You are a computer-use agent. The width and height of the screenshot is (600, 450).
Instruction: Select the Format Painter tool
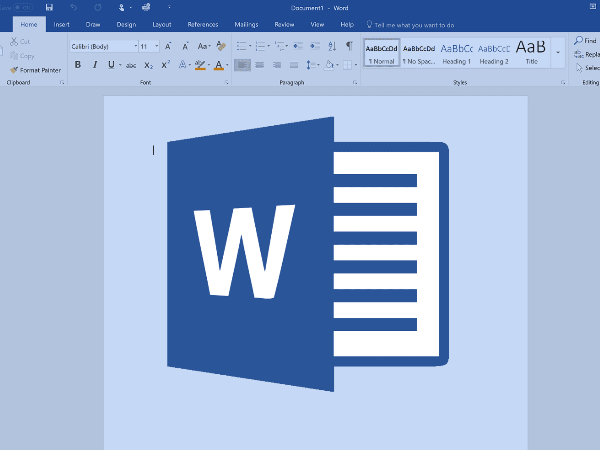[x=35, y=70]
